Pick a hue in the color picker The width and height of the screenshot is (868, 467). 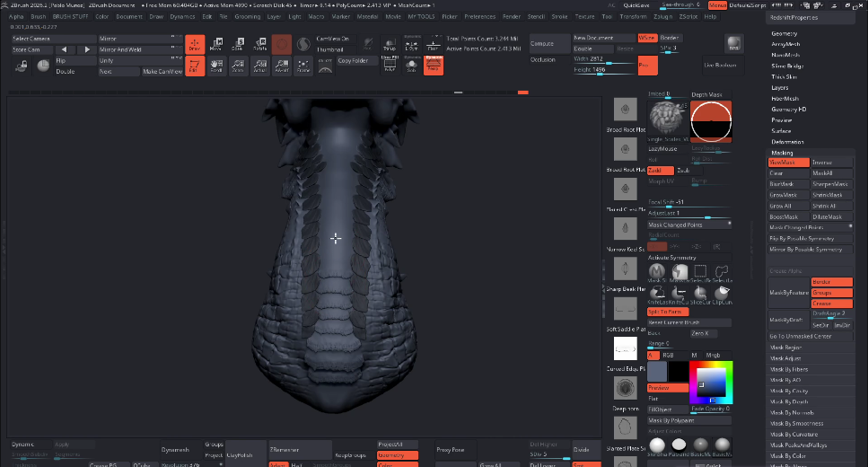coord(711,383)
